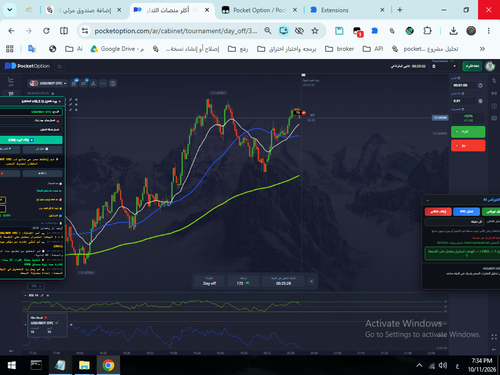Click the PocketOption logo
500x375 pixels.
pos(27,66)
